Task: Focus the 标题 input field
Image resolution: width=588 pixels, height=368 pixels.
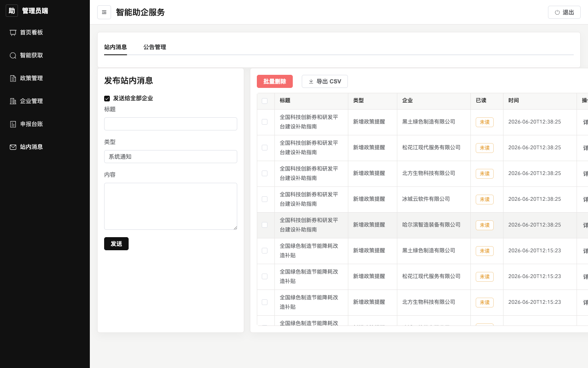Action: (x=171, y=124)
